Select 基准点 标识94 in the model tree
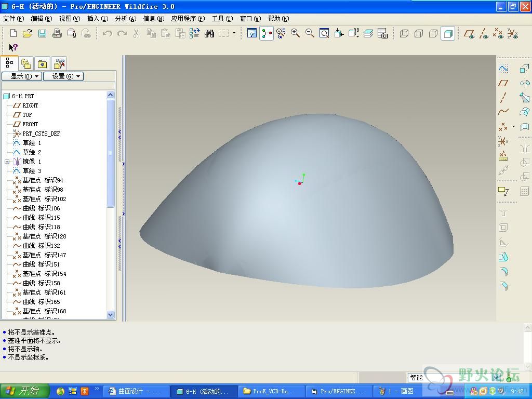532x399 pixels. 43,180
